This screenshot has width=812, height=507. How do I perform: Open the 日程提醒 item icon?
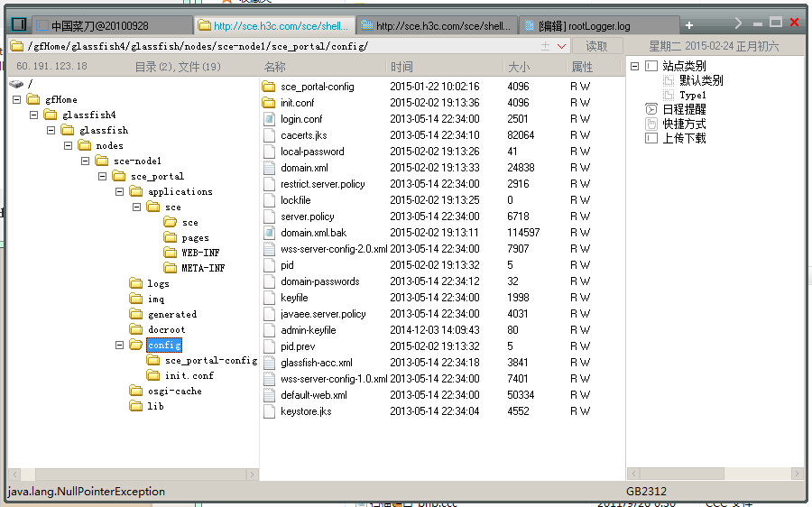pyautogui.click(x=651, y=109)
